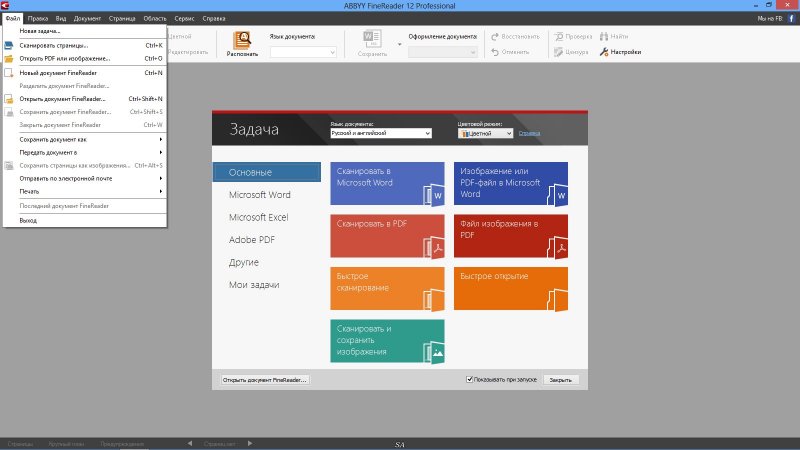This screenshot has width=800, height=450.
Task: Open the Правка menu
Action: pyautogui.click(x=38, y=18)
